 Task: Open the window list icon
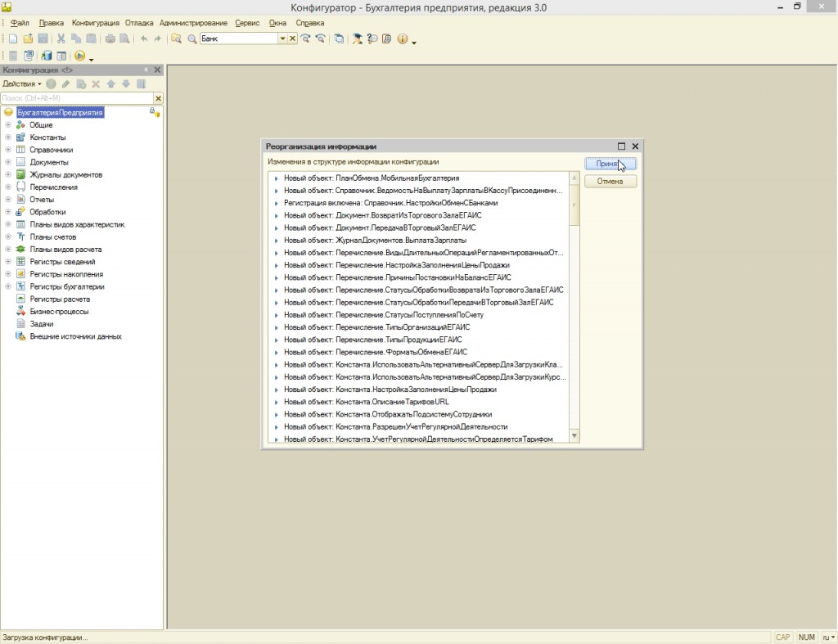(339, 38)
